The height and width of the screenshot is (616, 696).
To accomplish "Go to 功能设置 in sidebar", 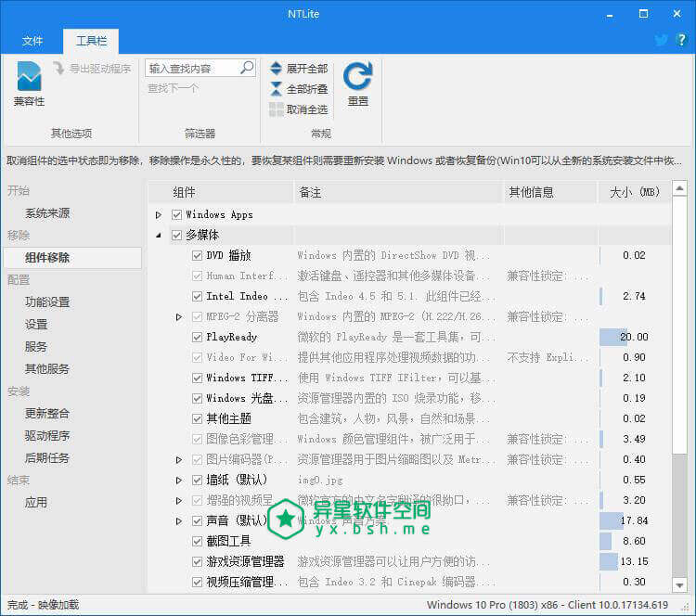I will (x=47, y=302).
